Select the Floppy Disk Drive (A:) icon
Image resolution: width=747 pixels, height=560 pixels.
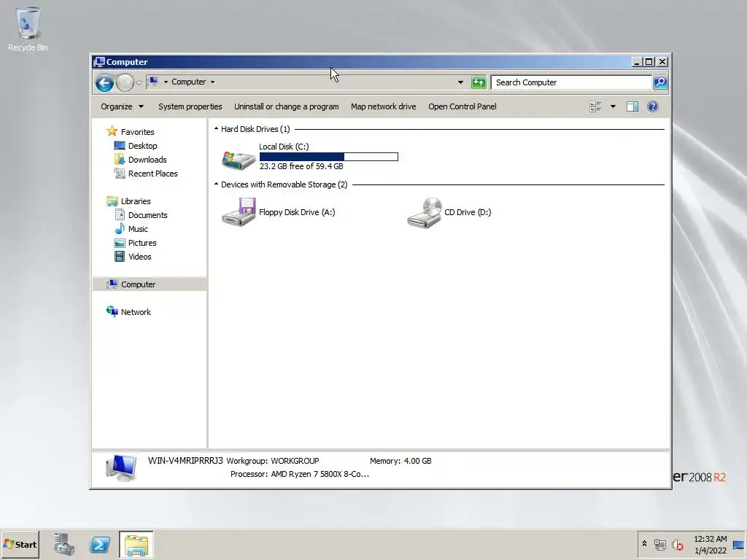[x=239, y=212]
